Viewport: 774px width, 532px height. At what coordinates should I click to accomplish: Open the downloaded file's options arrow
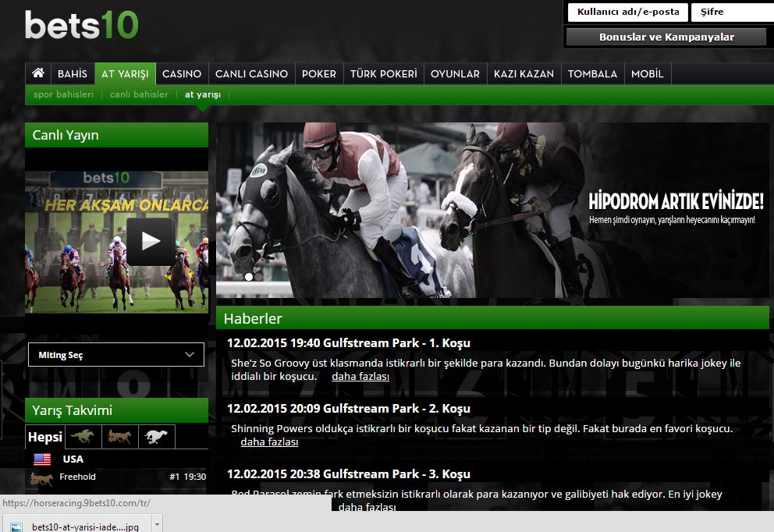click(157, 525)
